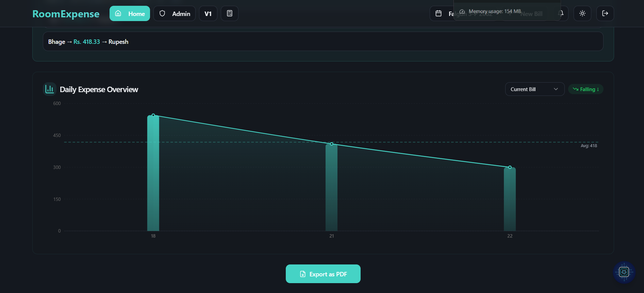
Task: Open the calculator icon button
Action: pyautogui.click(x=230, y=14)
